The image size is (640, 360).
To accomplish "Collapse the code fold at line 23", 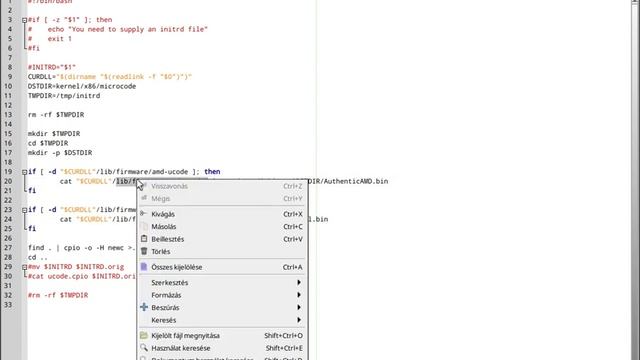I will pos(24,210).
